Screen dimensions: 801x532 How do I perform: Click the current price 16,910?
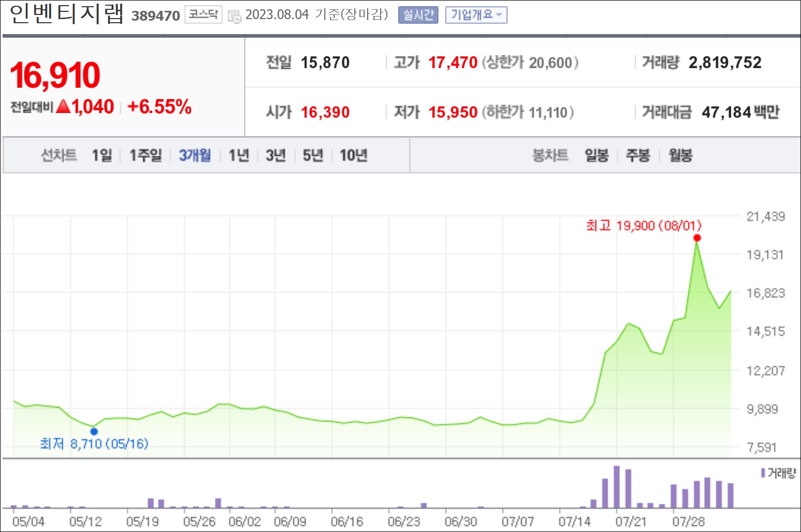(55, 75)
